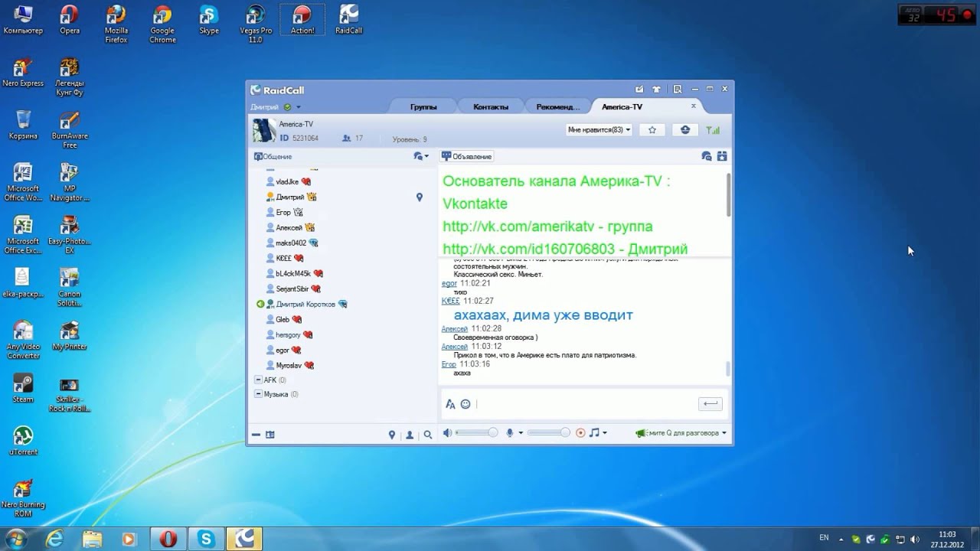Click sender Алексей at 11:02:28
This screenshot has width=980, height=551.
point(454,328)
